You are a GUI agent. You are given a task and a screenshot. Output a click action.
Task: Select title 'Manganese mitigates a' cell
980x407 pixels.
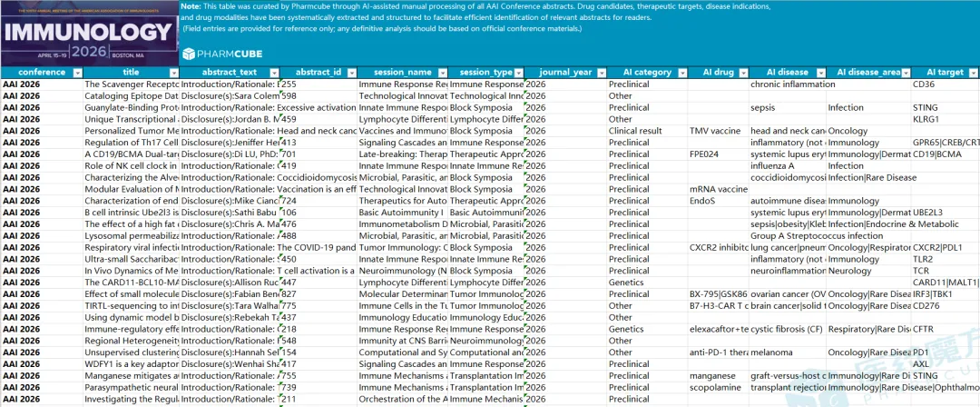(x=132, y=376)
